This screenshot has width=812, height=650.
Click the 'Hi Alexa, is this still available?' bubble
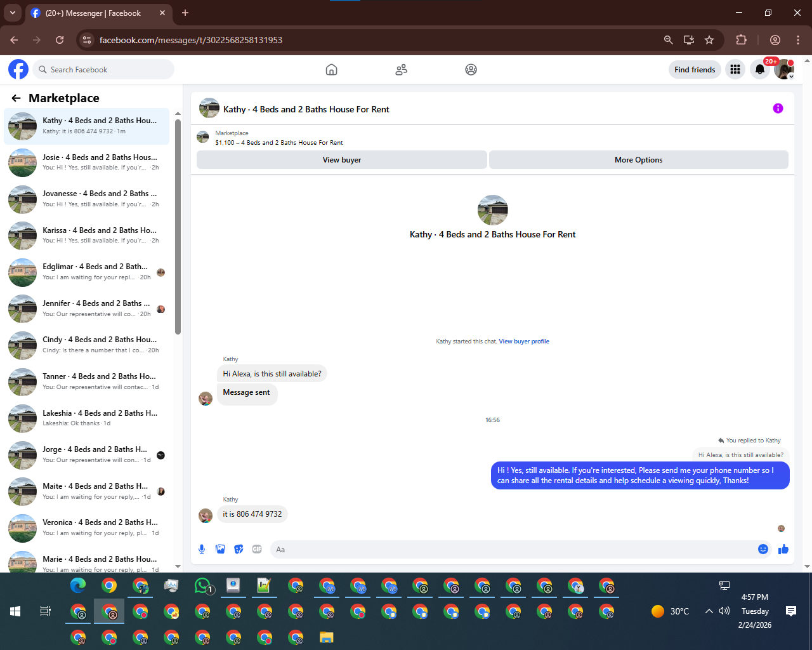(272, 374)
